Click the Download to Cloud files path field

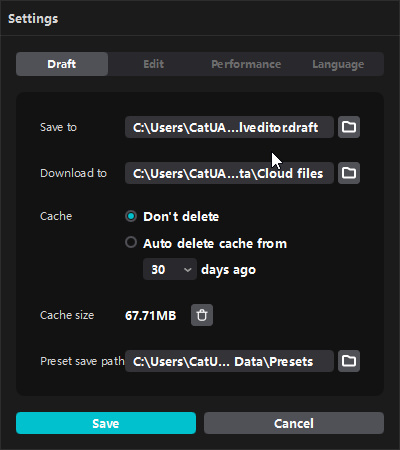[x=229, y=173]
